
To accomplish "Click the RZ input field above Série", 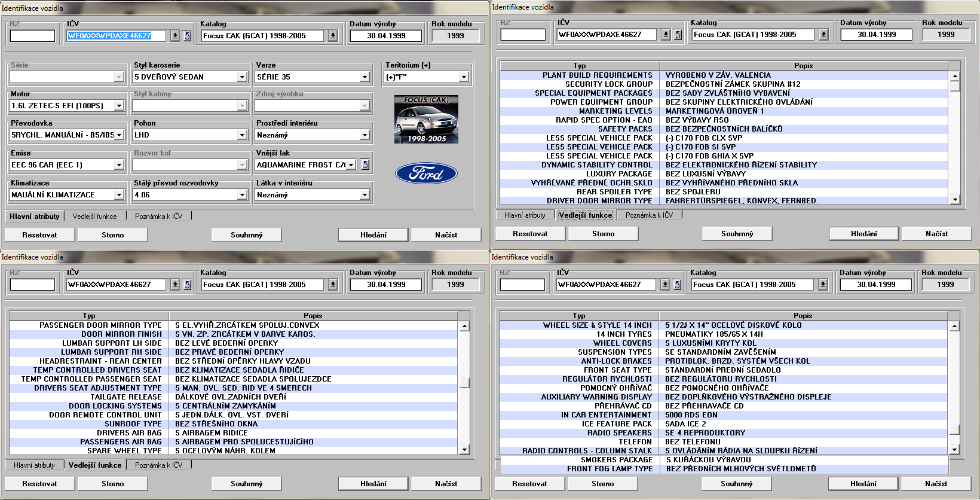I will [32, 36].
